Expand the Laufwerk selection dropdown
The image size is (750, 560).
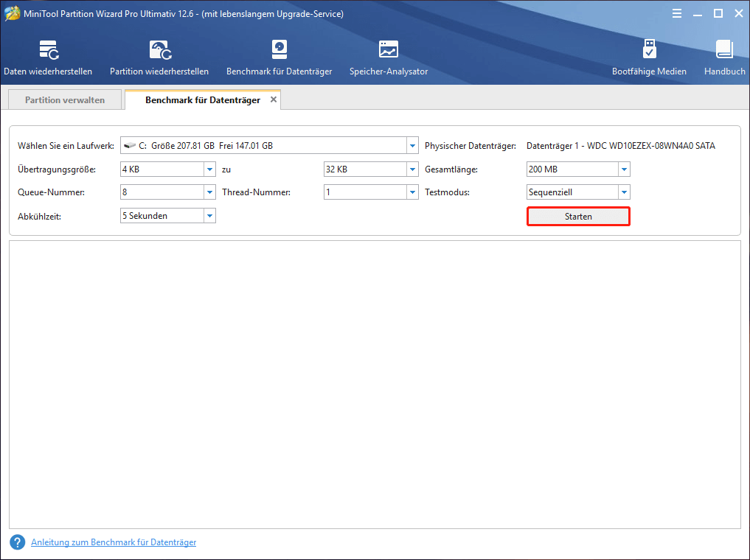[412, 146]
